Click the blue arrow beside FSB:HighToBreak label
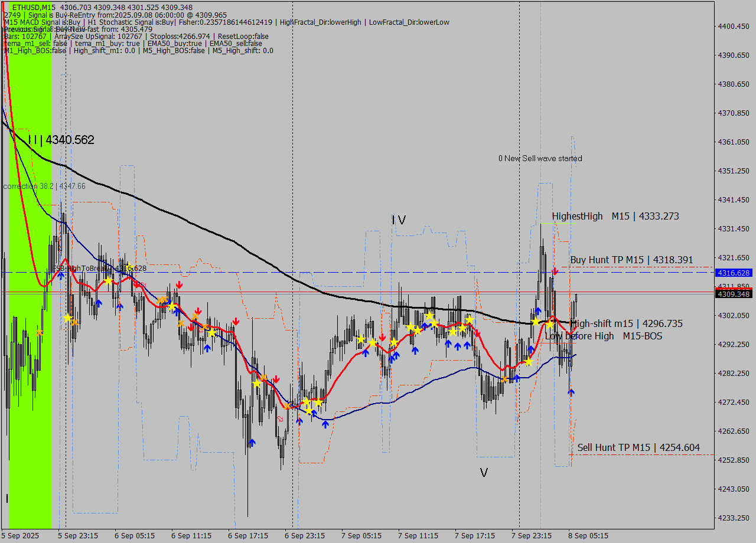756x543 pixels. tap(61, 276)
